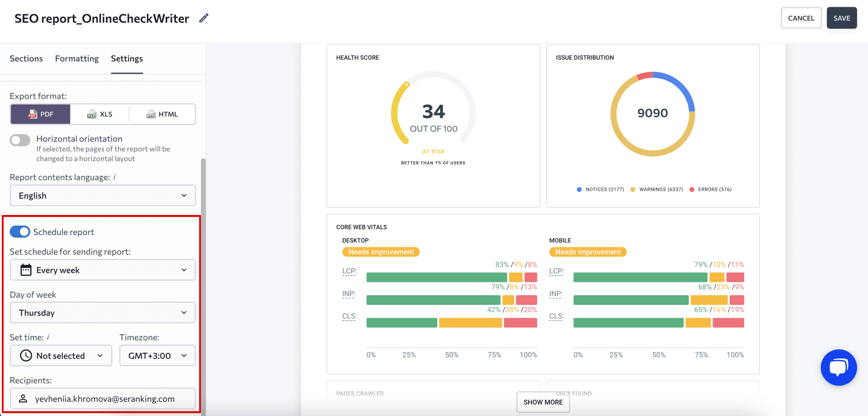Click the calendar icon in the schedule dropdown
This screenshot has height=416, width=868.
point(26,270)
